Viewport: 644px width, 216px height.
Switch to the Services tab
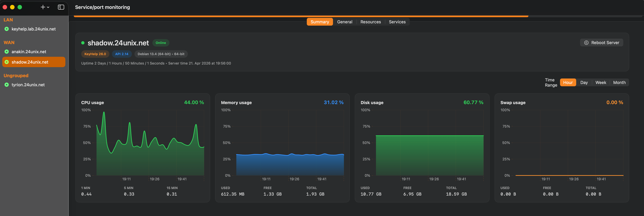coord(397,22)
